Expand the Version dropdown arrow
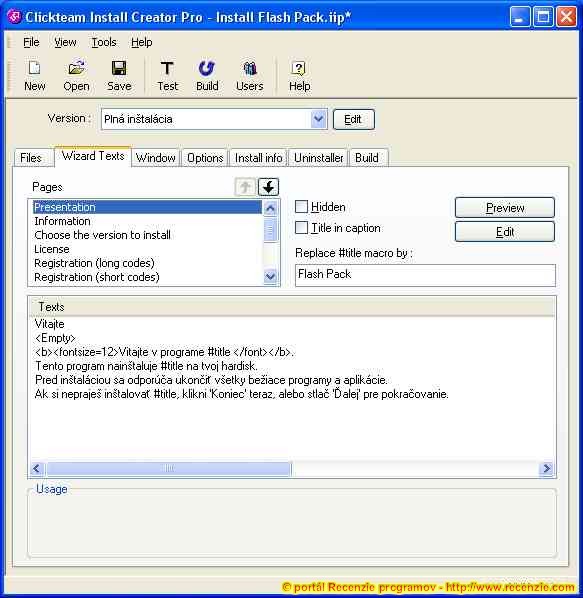583x598 pixels. tap(318, 119)
